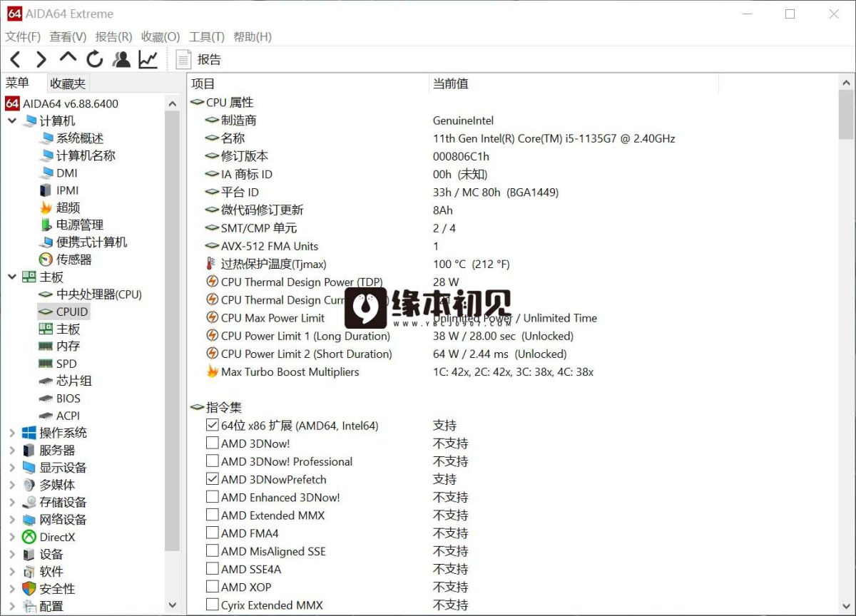Select the 主板 item under CPUID

tap(59, 329)
